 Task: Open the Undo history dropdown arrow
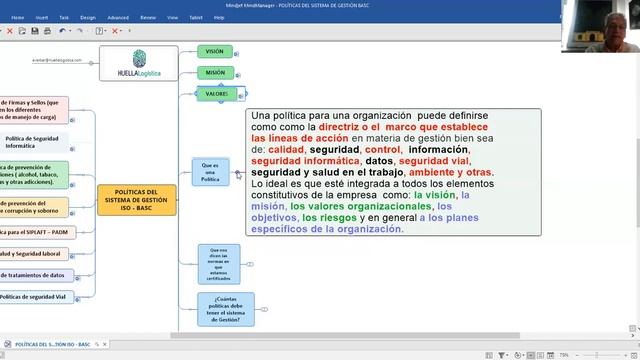tap(70, 31)
